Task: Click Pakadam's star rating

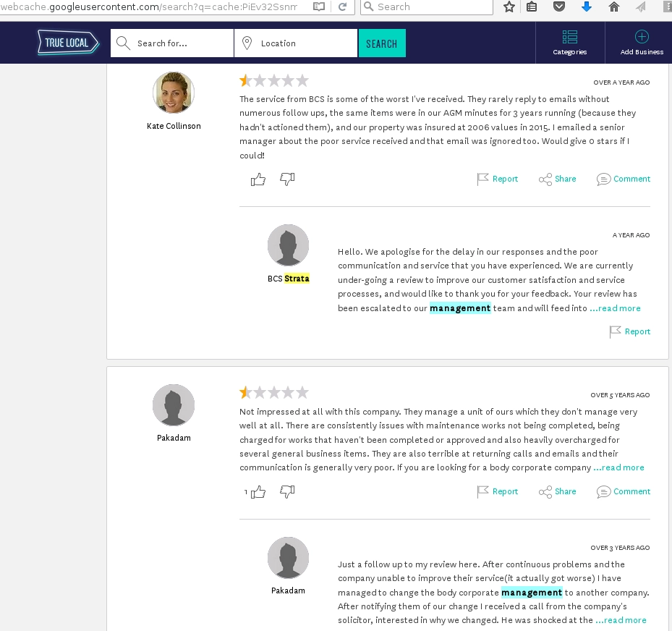Action: [274, 393]
